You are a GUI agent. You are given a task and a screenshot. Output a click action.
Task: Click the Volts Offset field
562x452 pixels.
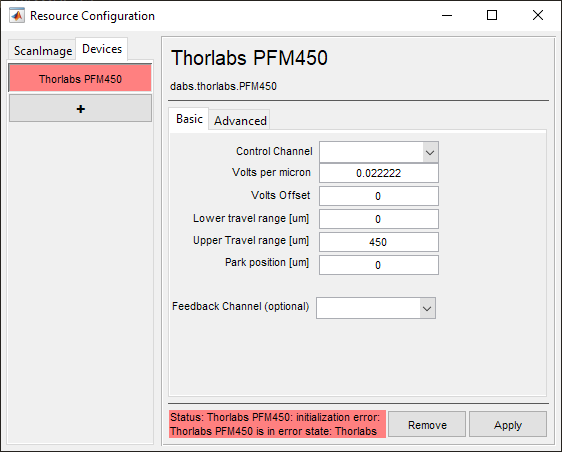tap(379, 196)
